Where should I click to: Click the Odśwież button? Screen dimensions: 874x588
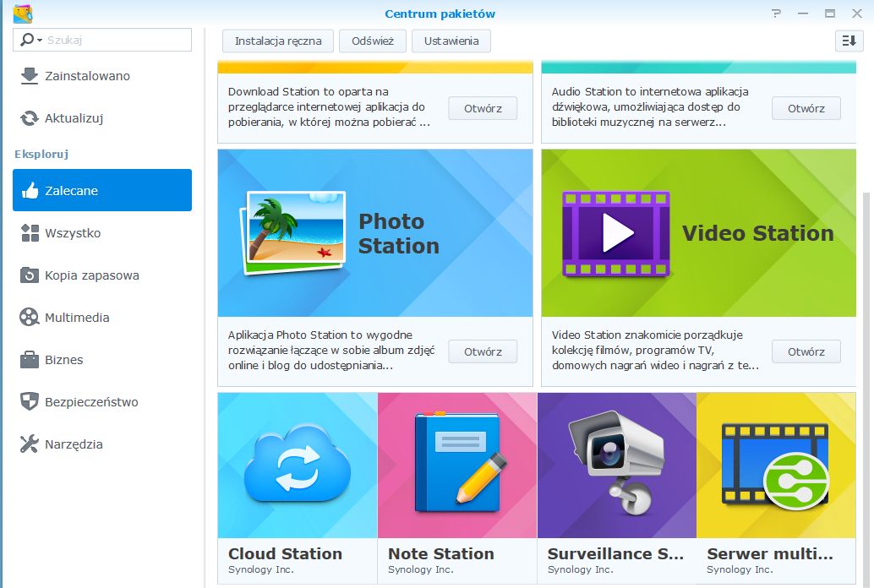(x=373, y=41)
